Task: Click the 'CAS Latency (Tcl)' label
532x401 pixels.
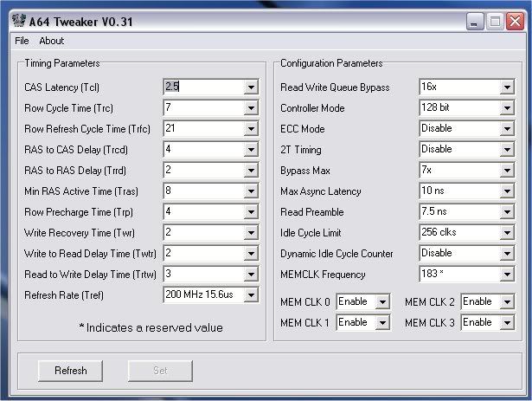Action: pos(61,87)
